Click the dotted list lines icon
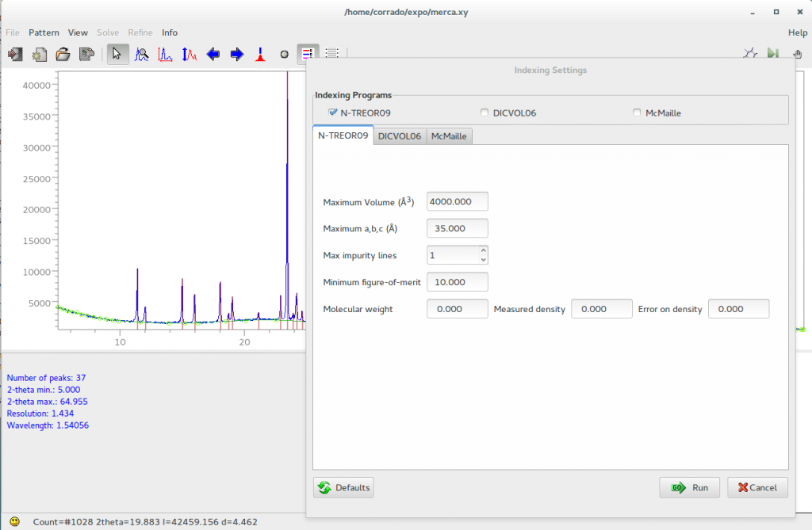This screenshot has width=812, height=530. click(332, 53)
